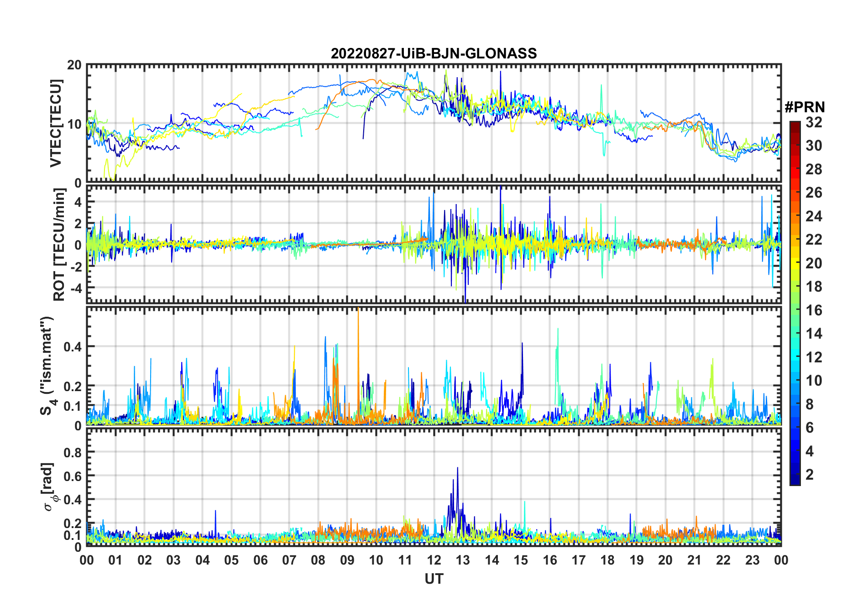Click the dark blue bottom of the PRN colorbar
This screenshot has width=868, height=607.
(795, 481)
